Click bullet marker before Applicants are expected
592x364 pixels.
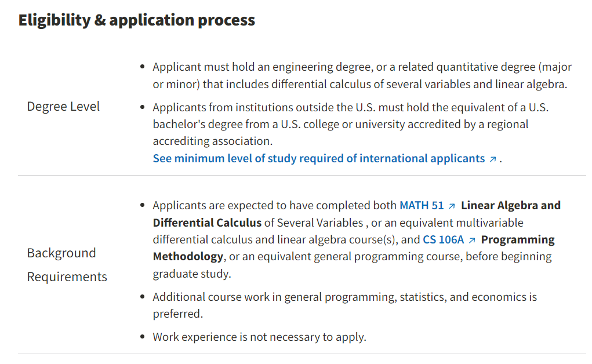click(x=142, y=205)
